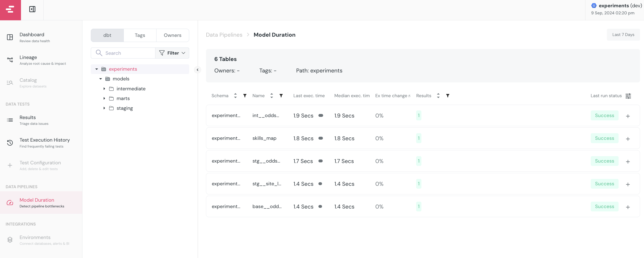Image resolution: width=644 pixels, height=258 pixels.
Task: Sort by Results column arrows
Action: point(438,96)
